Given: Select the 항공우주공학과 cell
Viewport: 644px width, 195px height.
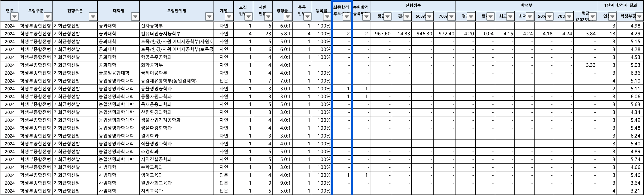Looking at the screenshot, I should [x=176, y=57].
